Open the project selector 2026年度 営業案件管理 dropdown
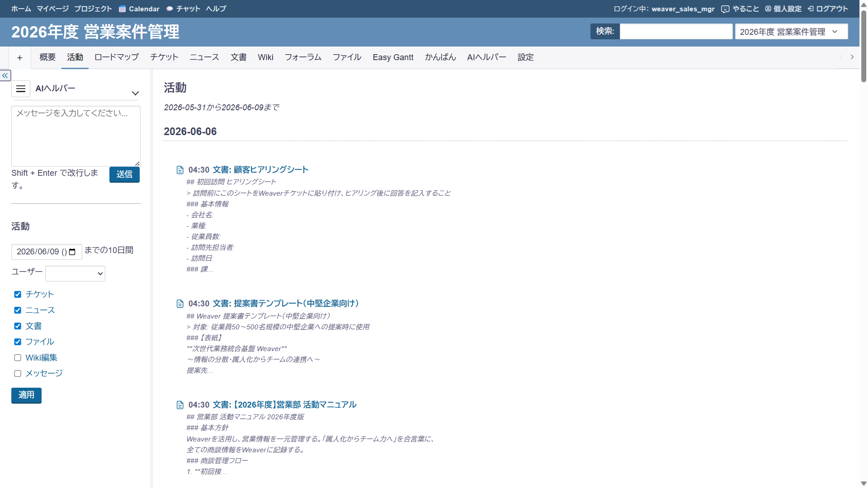Viewport: 868px width, 488px height. 791,32
